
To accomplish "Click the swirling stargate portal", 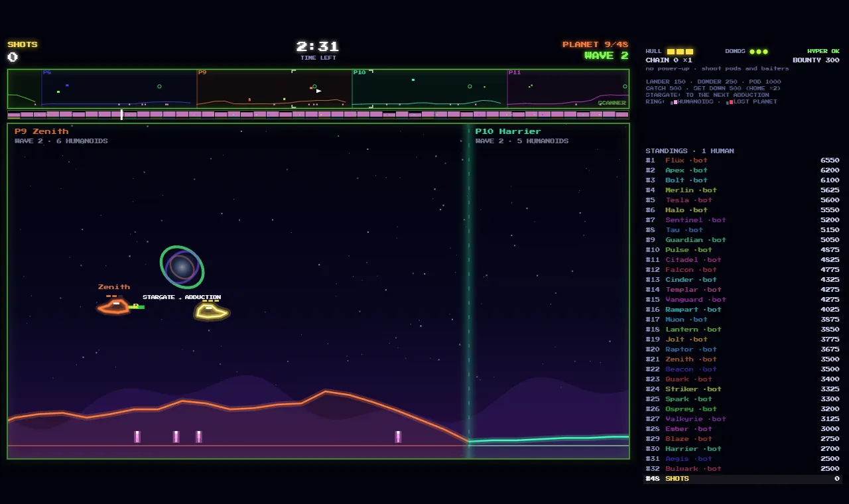I will 182,267.
